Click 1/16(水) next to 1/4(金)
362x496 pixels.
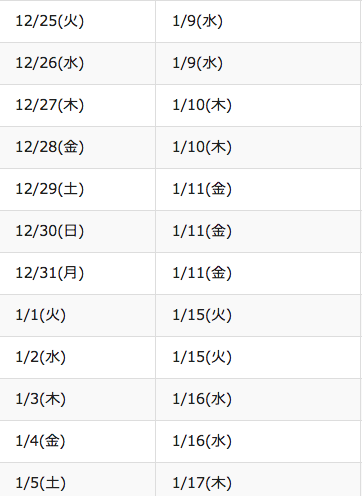[x=258, y=441]
